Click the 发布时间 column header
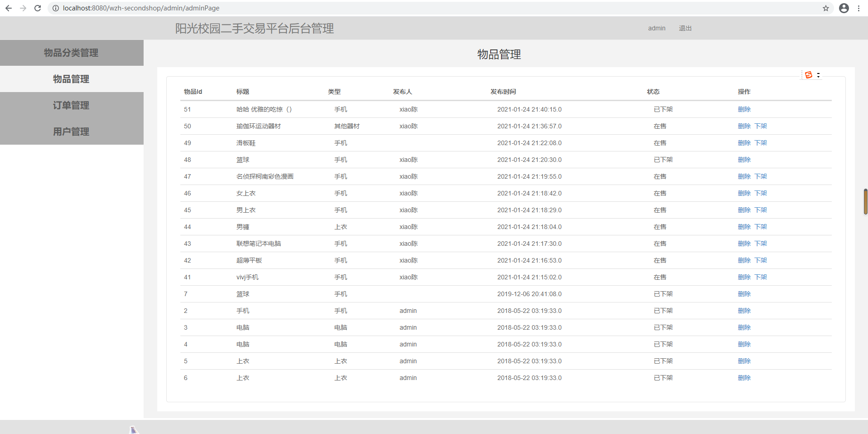 pyautogui.click(x=503, y=92)
